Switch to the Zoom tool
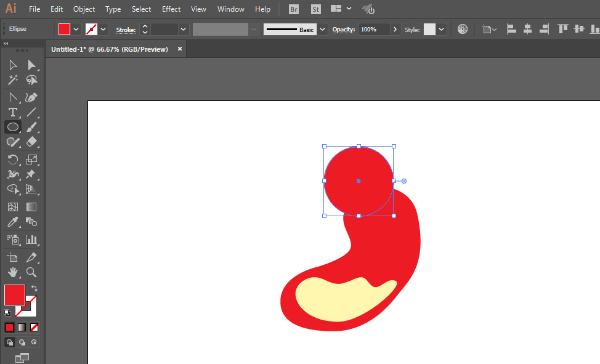600x364 pixels. (31, 272)
